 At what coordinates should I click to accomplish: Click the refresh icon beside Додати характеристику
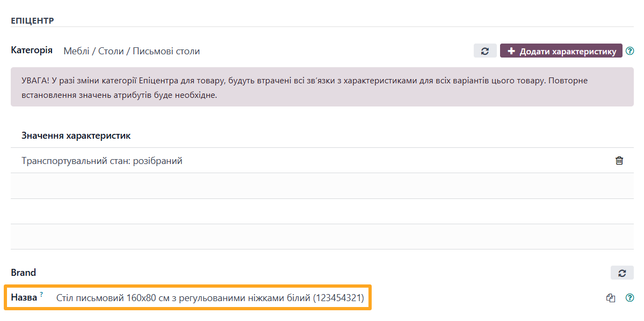tap(485, 51)
